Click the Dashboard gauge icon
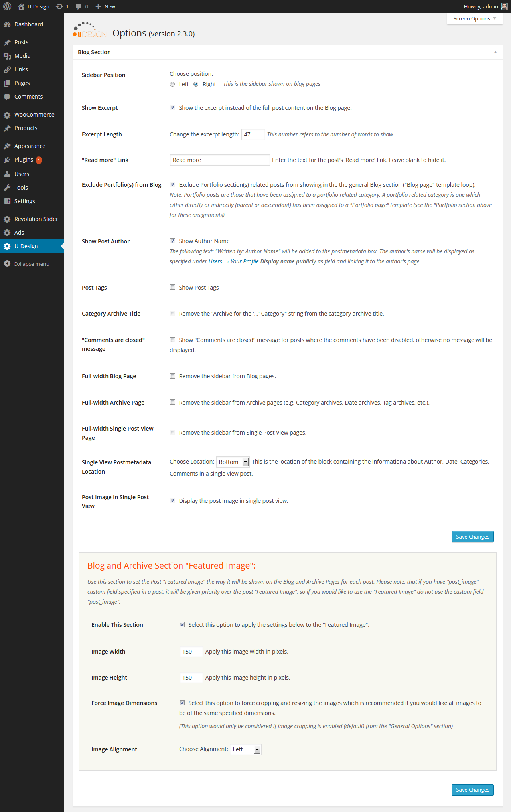 click(7, 24)
